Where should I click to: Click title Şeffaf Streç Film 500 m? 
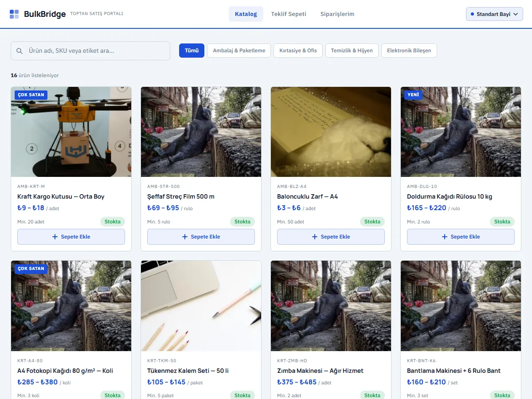(x=181, y=196)
